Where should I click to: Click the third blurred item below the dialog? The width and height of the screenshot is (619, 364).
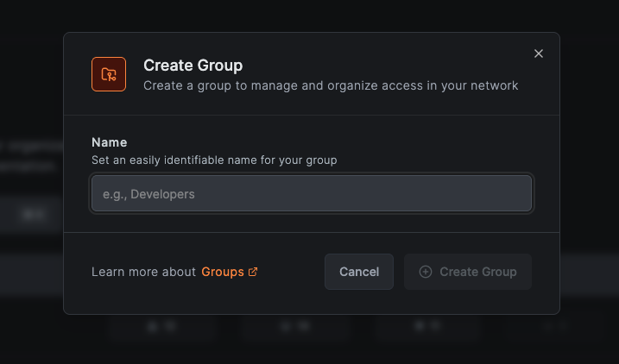tap(428, 327)
